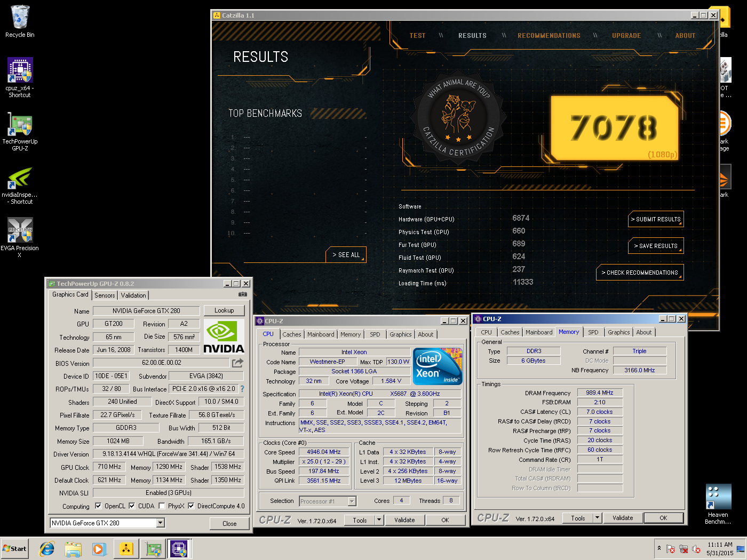This screenshot has width=747, height=560.
Task: Toggle the PhysX checkbox
Action: click(x=162, y=506)
